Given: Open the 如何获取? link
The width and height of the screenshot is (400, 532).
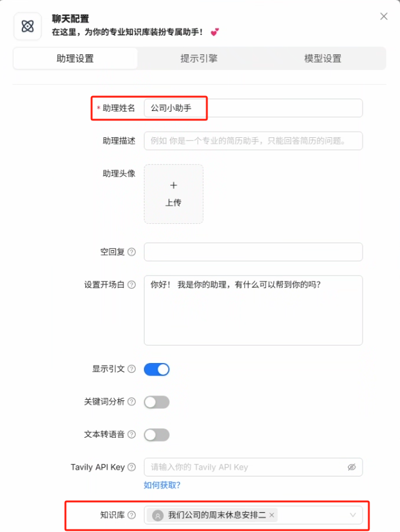Looking at the screenshot, I should click(162, 485).
